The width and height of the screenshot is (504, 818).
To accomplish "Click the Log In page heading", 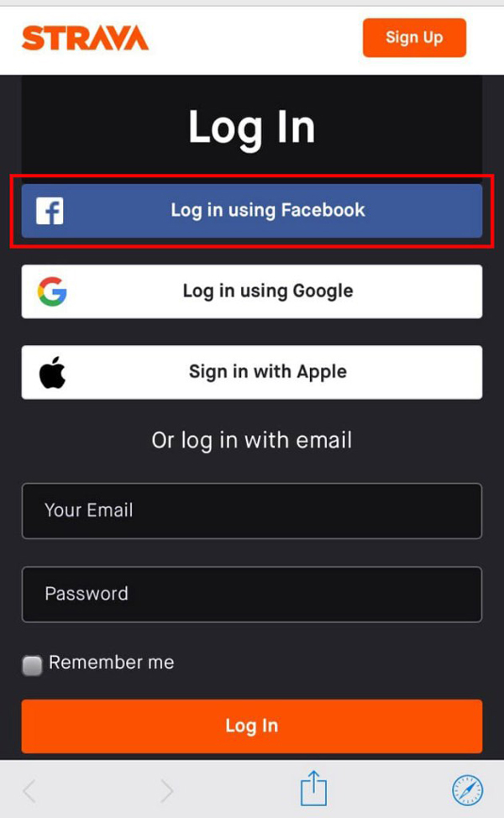I will pos(251,128).
